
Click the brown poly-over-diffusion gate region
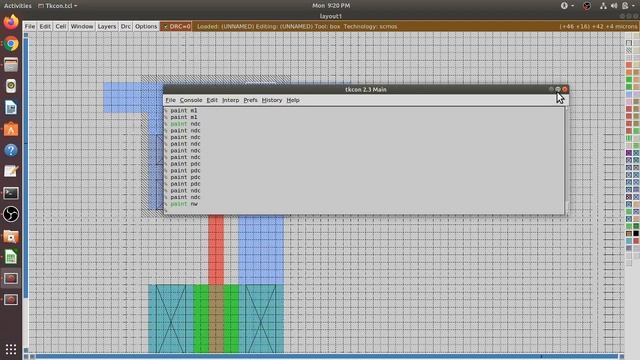tap(216, 318)
